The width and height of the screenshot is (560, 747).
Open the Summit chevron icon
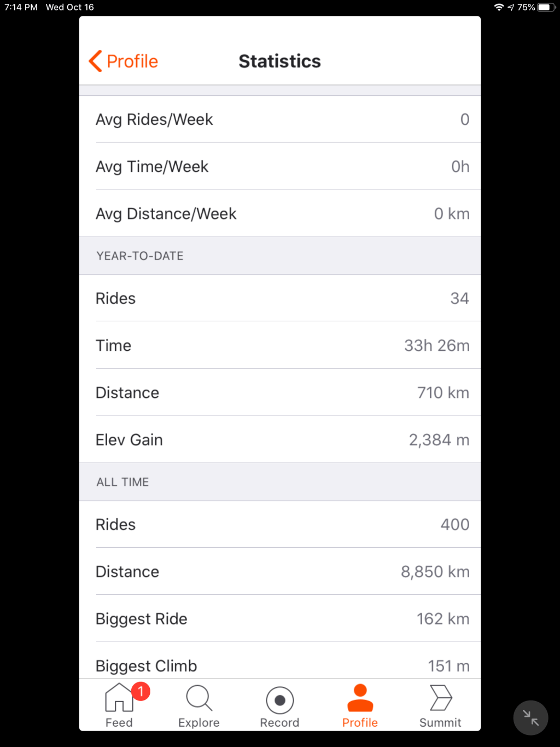440,698
